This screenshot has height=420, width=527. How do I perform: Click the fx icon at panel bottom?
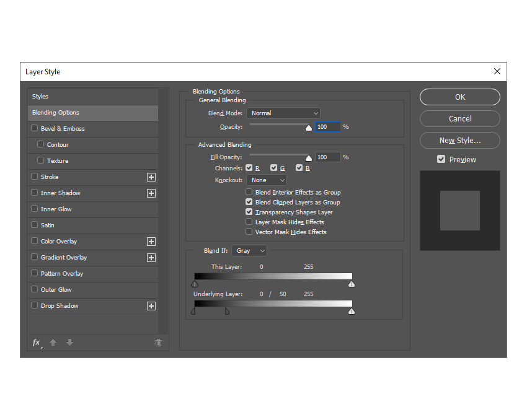tap(36, 342)
